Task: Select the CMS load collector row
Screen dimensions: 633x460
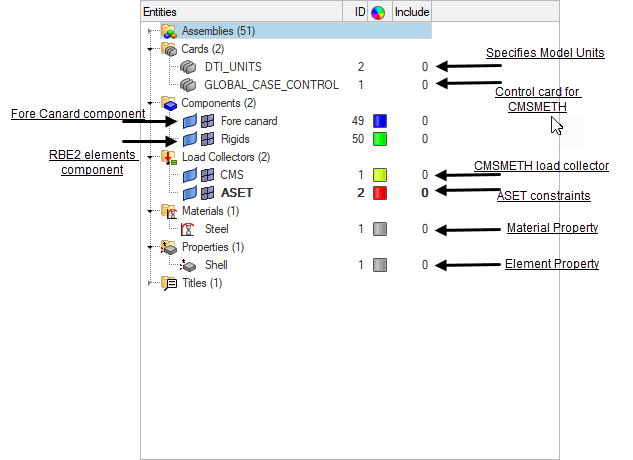Action: point(231,175)
